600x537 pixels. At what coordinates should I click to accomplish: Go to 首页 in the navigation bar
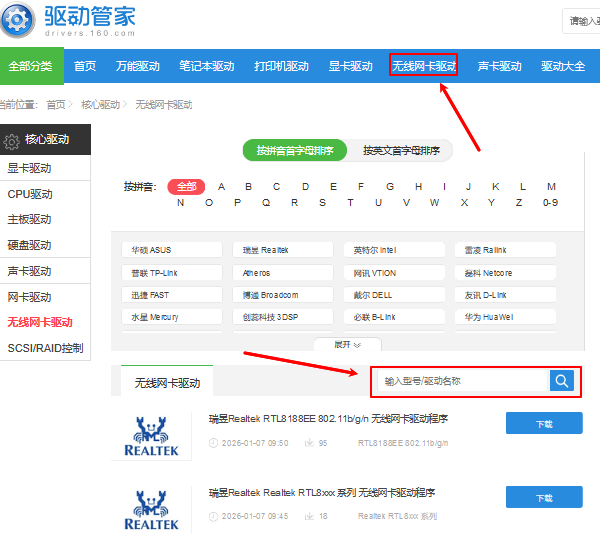pos(85,66)
